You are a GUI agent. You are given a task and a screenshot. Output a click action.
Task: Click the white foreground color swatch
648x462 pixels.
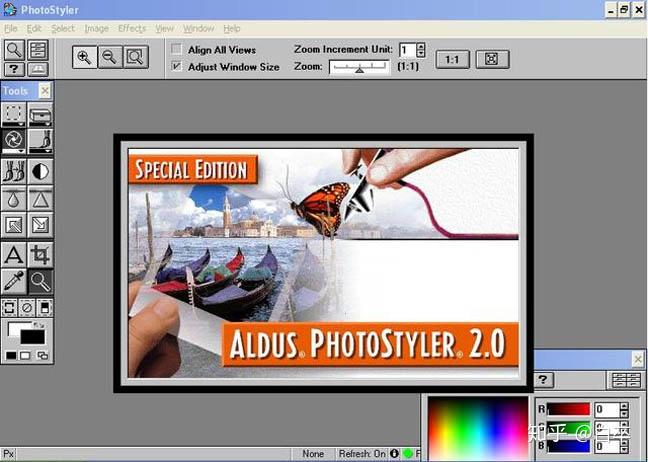click(x=14, y=329)
